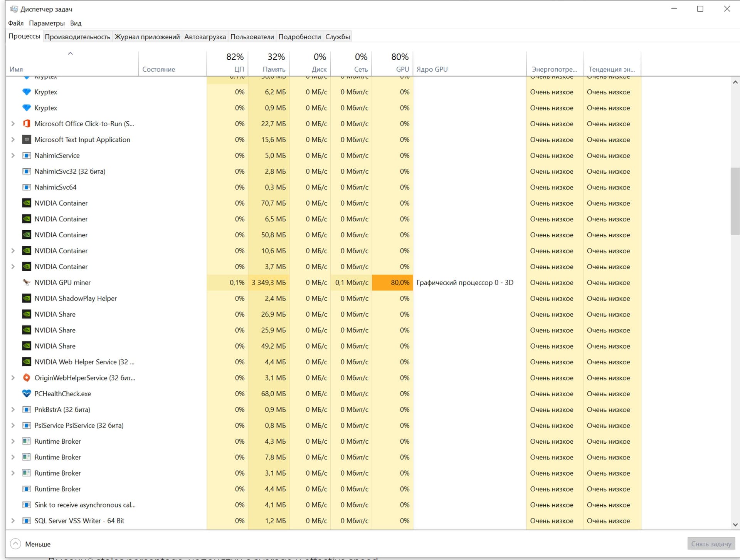740x560 pixels.
Task: Click scroll down arrow of process list
Action: [735, 524]
